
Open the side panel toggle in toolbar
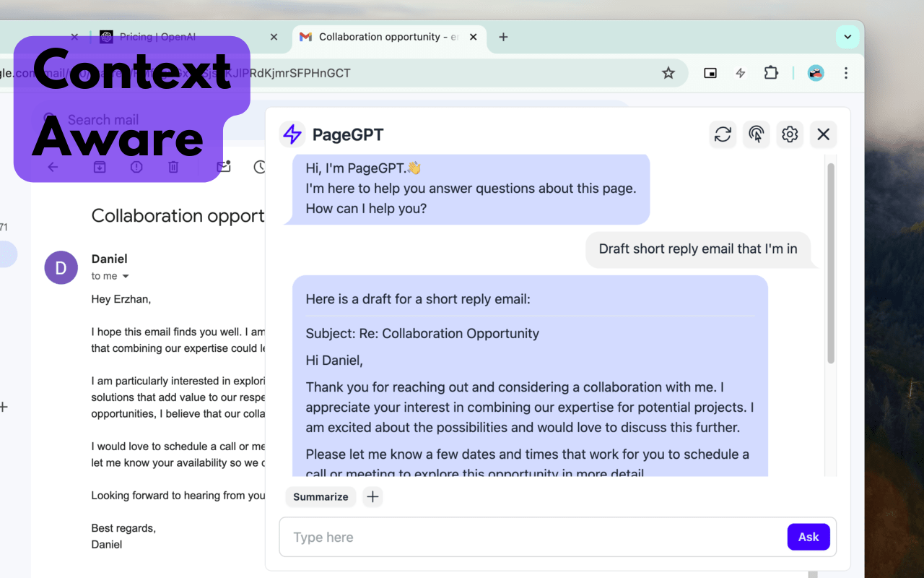point(710,72)
